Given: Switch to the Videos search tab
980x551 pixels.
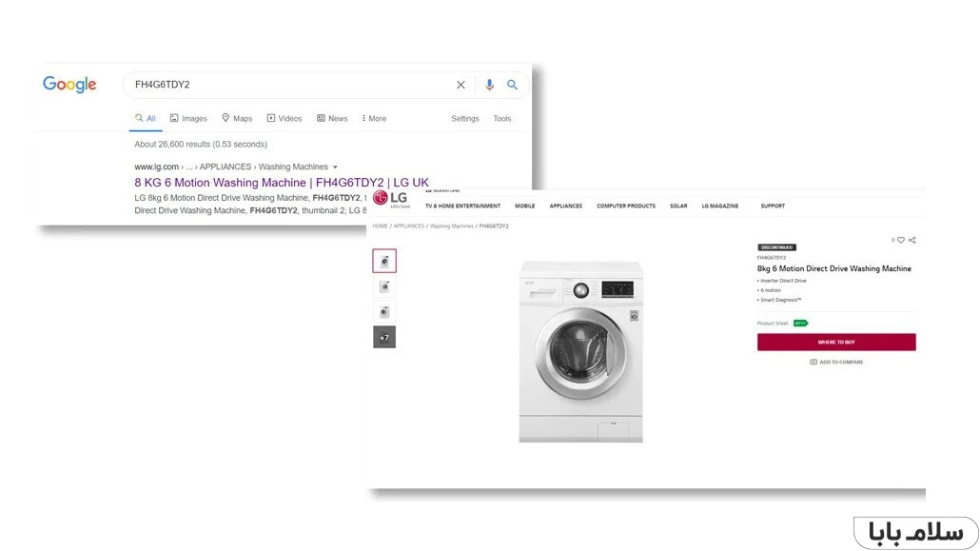Looking at the screenshot, I should 284,119.
